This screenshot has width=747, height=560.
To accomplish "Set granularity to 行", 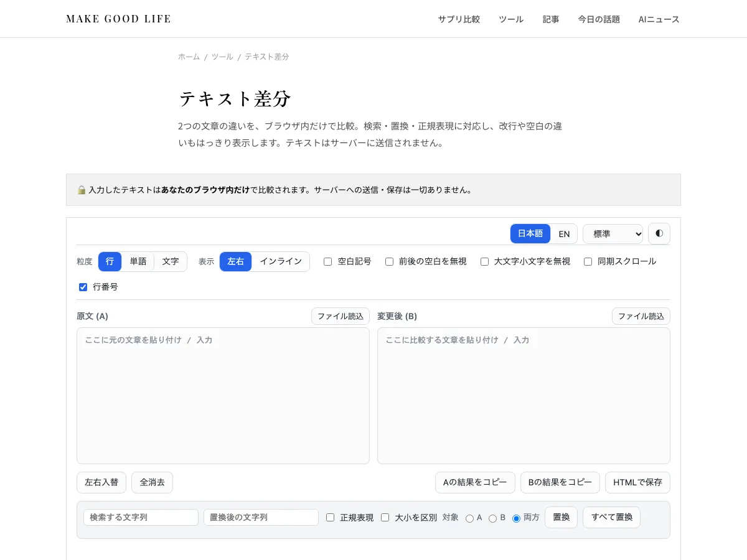I will [110, 261].
